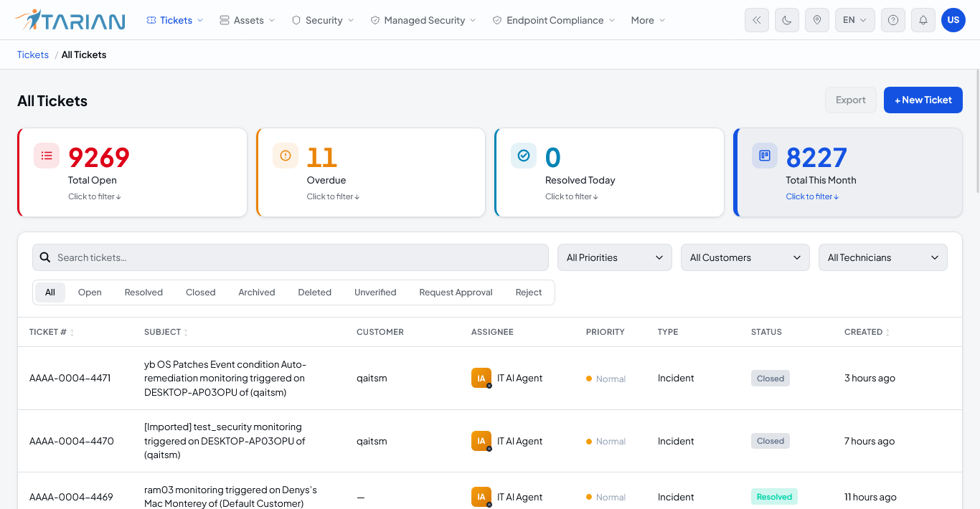Toggle dark mode moon icon
Screen dimensions: 980x509
(x=787, y=20)
